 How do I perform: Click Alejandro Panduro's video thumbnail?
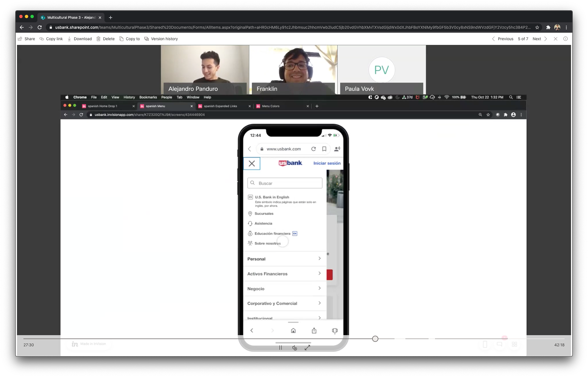[205, 70]
